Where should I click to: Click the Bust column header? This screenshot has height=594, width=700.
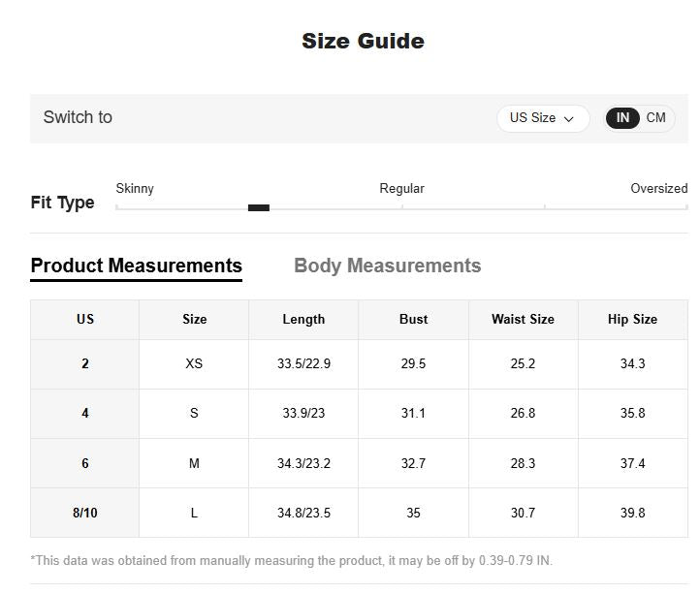tap(413, 320)
